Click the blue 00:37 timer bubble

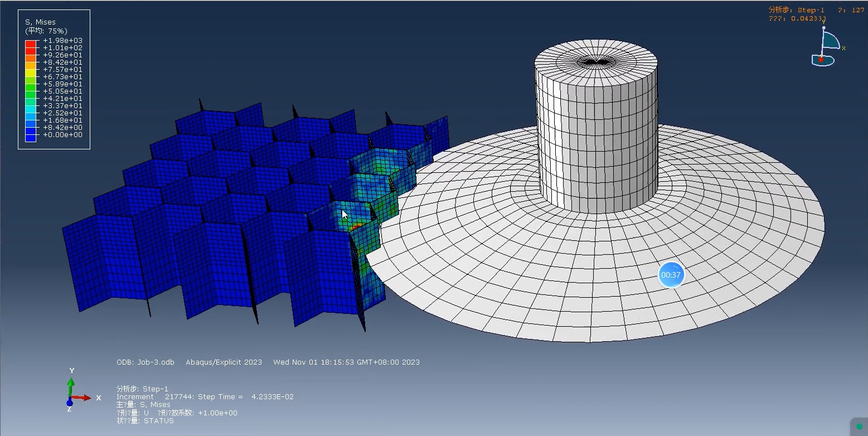tap(671, 275)
